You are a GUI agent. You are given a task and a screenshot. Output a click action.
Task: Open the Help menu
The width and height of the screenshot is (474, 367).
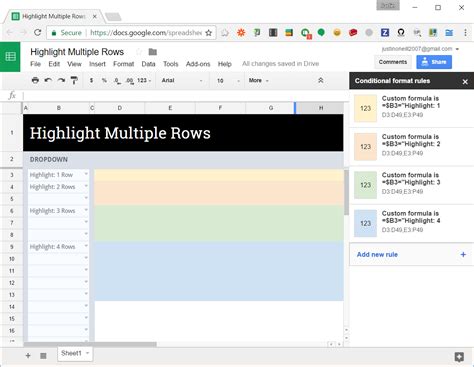click(x=225, y=64)
